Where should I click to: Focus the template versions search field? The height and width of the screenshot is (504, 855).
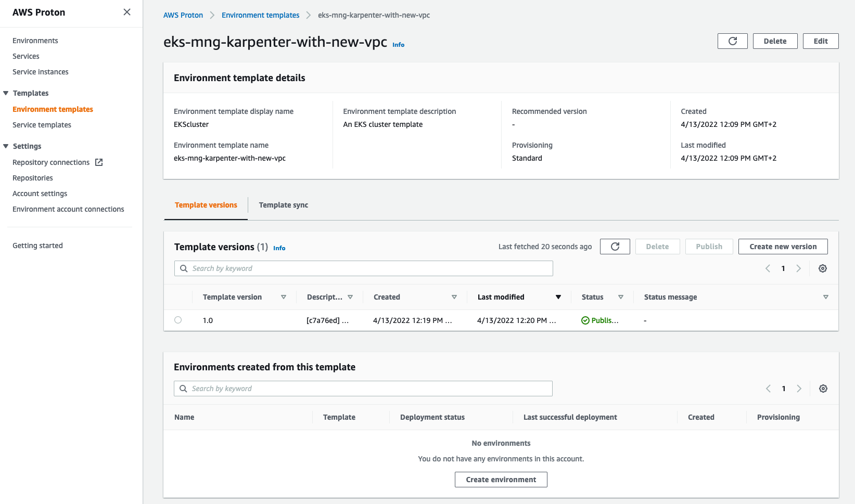pyautogui.click(x=363, y=268)
